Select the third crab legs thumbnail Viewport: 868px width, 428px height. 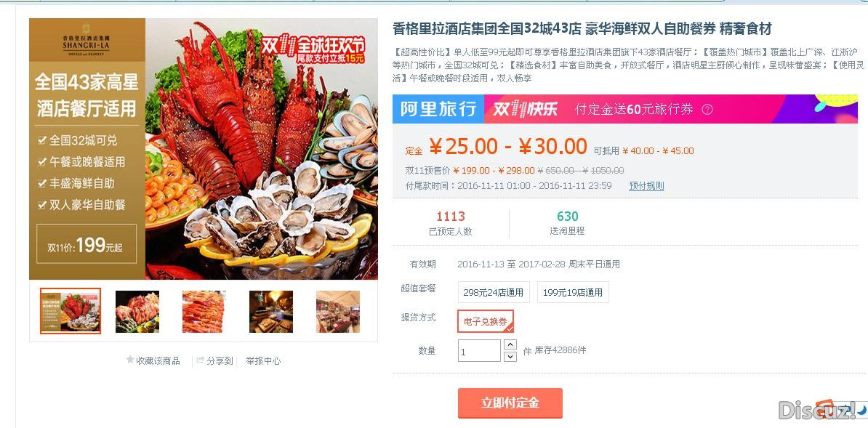tap(204, 312)
